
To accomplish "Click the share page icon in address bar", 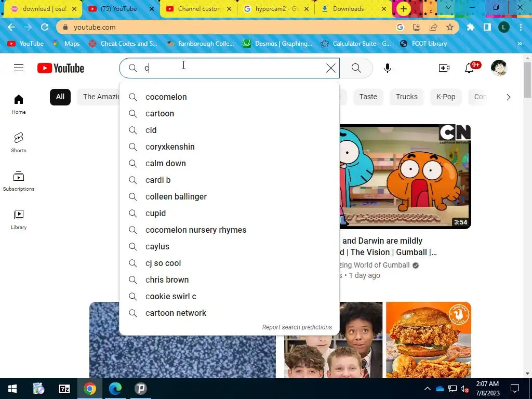I will [x=433, y=27].
